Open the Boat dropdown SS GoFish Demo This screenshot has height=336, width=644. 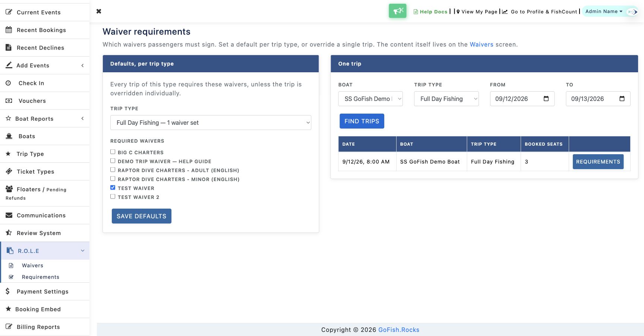[370, 99]
